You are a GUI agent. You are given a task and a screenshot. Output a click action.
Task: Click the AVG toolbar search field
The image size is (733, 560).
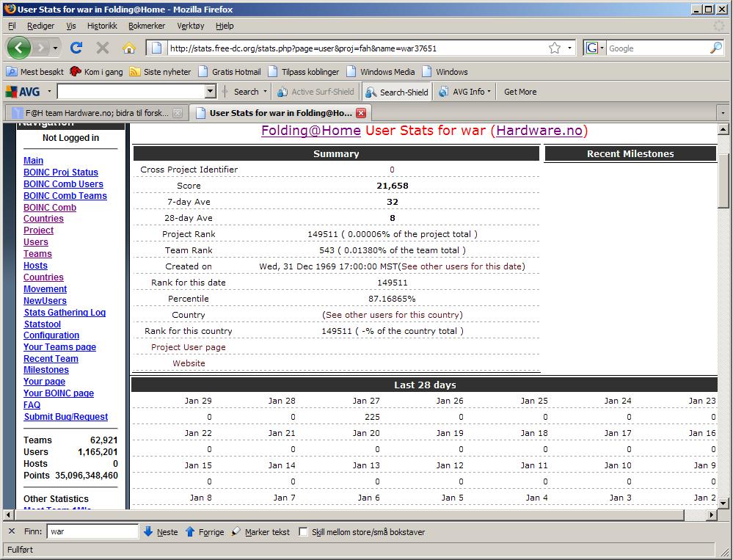pyautogui.click(x=131, y=91)
